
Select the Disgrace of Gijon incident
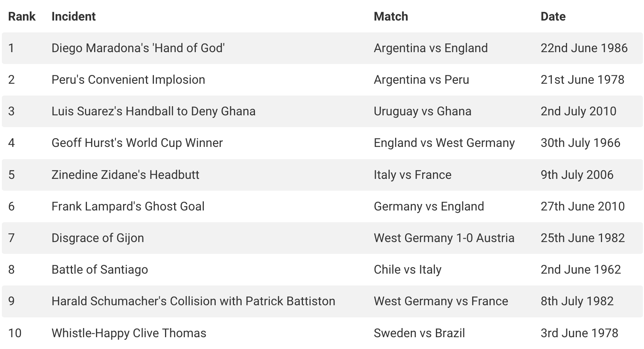tap(98, 238)
